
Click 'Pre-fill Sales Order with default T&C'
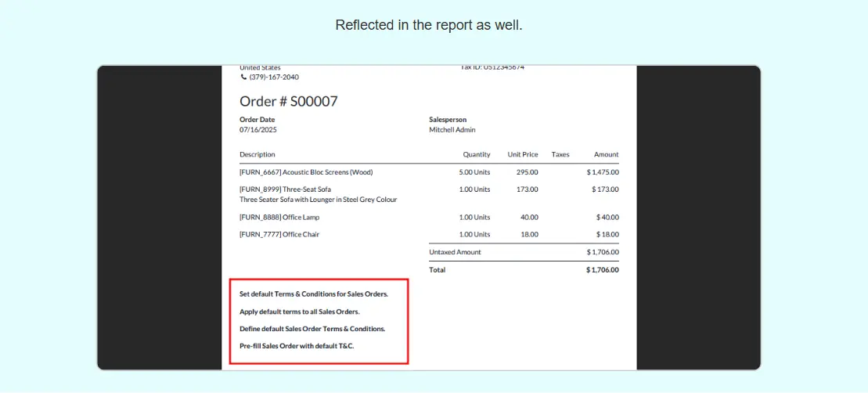click(297, 346)
